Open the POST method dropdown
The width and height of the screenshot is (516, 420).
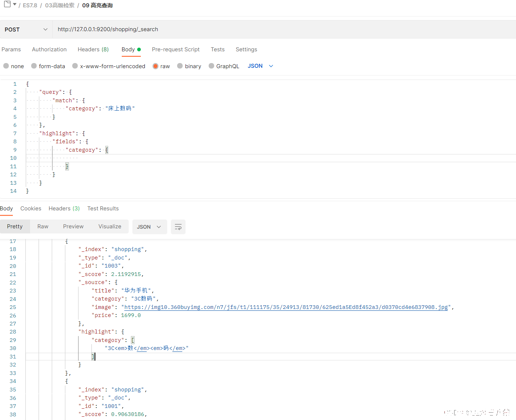(x=26, y=29)
